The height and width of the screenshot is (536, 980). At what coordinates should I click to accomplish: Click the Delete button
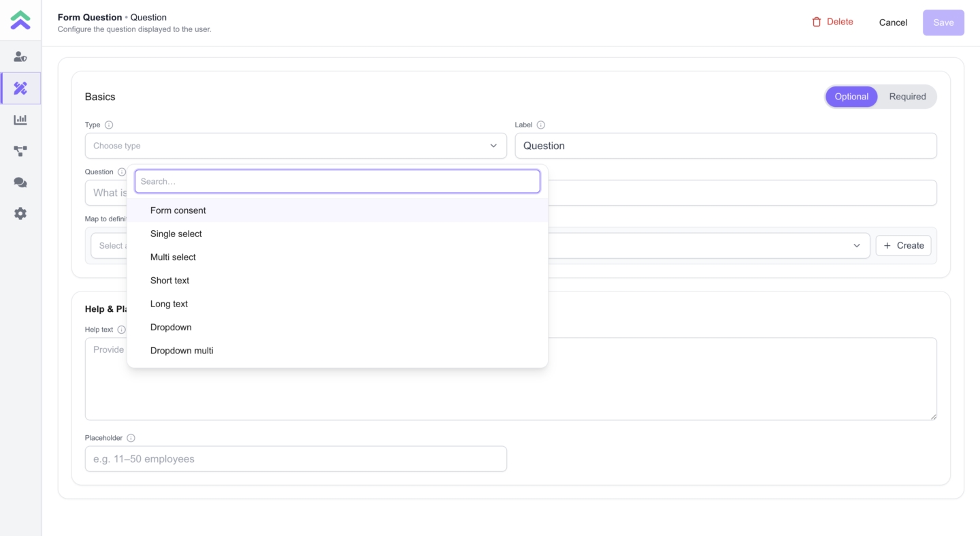click(x=832, y=22)
